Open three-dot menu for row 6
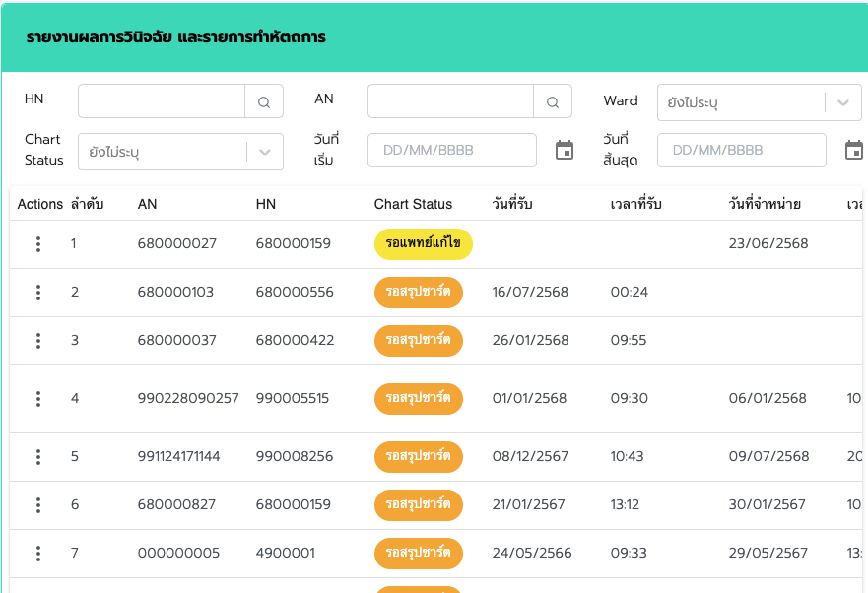This screenshot has height=593, width=868. click(x=38, y=505)
